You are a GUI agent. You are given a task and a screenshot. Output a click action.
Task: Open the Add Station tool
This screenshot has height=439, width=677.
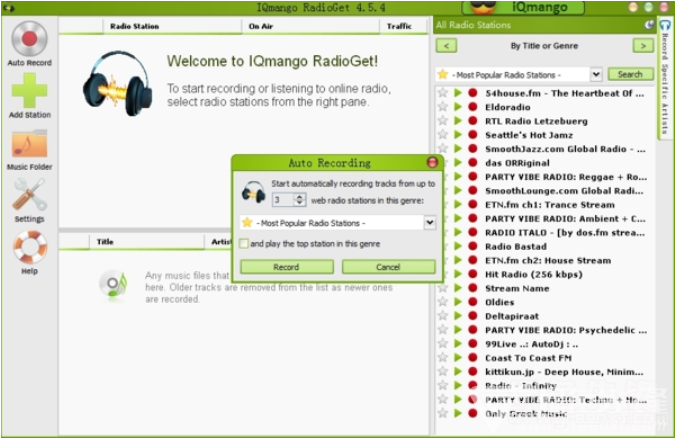[29, 96]
